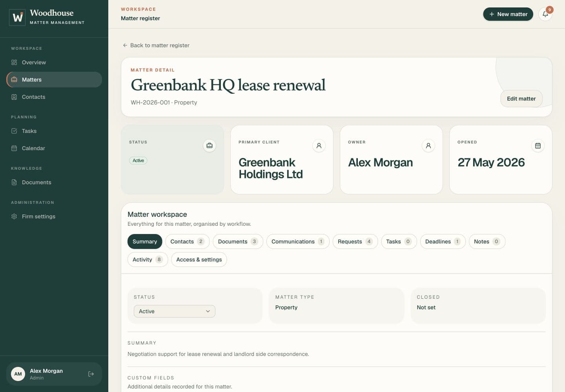
Task: Click the person icon on Owner card
Action: point(428,145)
